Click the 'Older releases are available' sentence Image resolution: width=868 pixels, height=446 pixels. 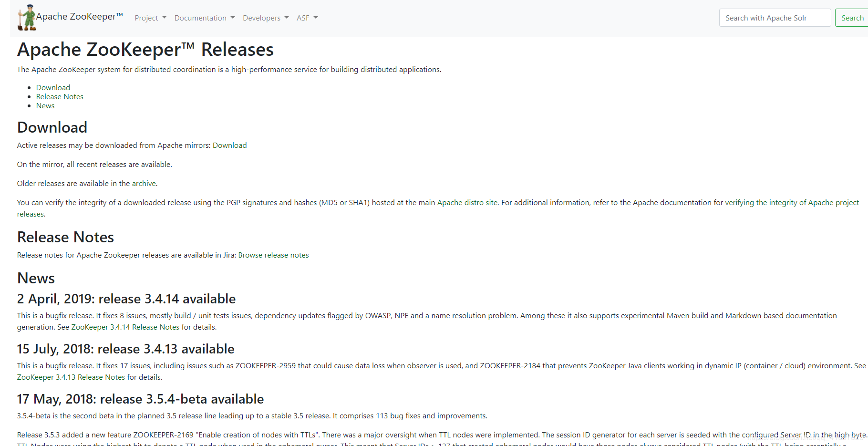(x=87, y=183)
